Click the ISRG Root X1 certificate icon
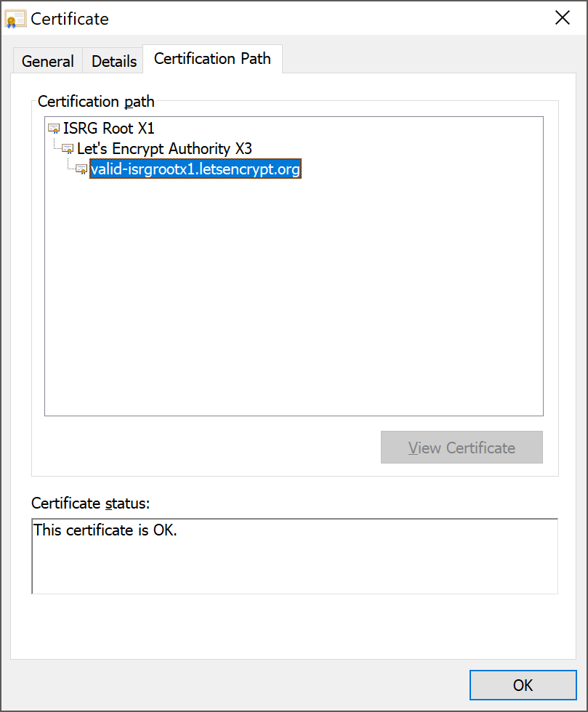588x712 pixels. pyautogui.click(x=54, y=129)
